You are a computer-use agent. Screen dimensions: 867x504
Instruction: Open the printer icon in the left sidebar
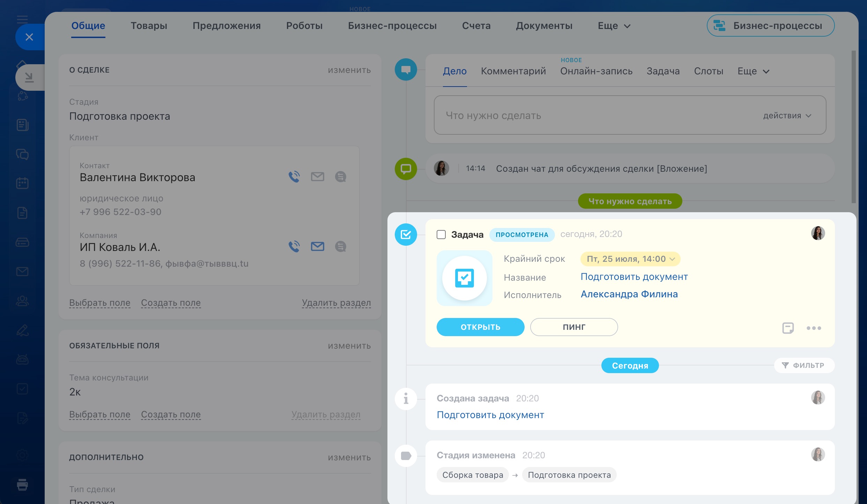click(22, 485)
